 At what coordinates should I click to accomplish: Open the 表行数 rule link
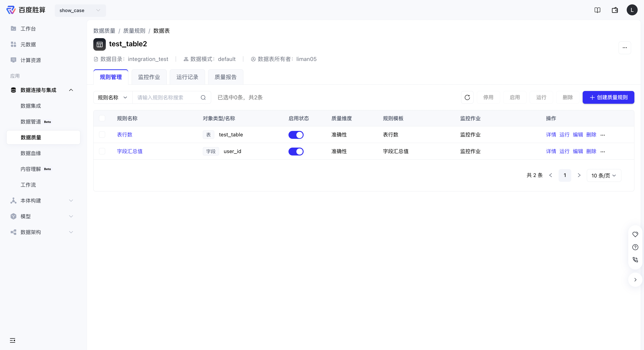click(x=124, y=135)
